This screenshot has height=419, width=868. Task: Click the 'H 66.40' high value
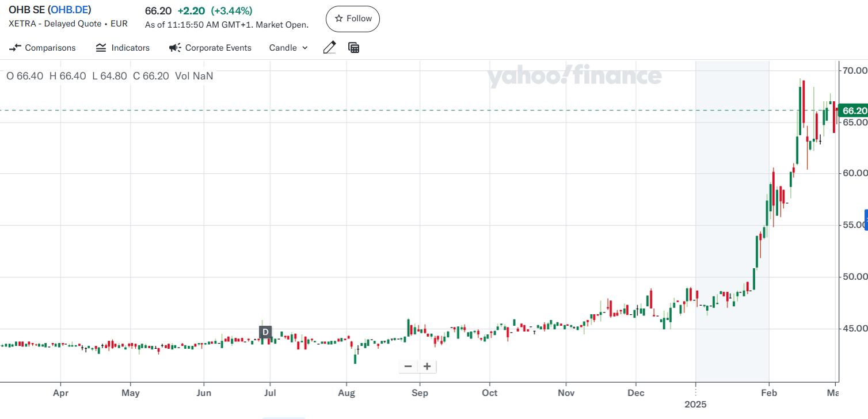(68, 76)
